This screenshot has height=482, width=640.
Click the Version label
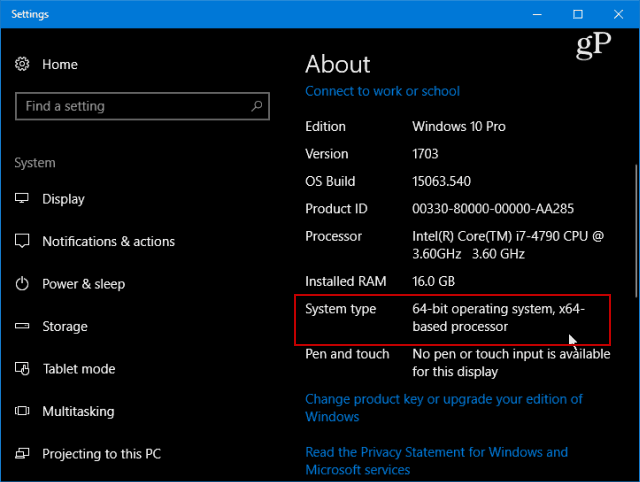pos(327,153)
